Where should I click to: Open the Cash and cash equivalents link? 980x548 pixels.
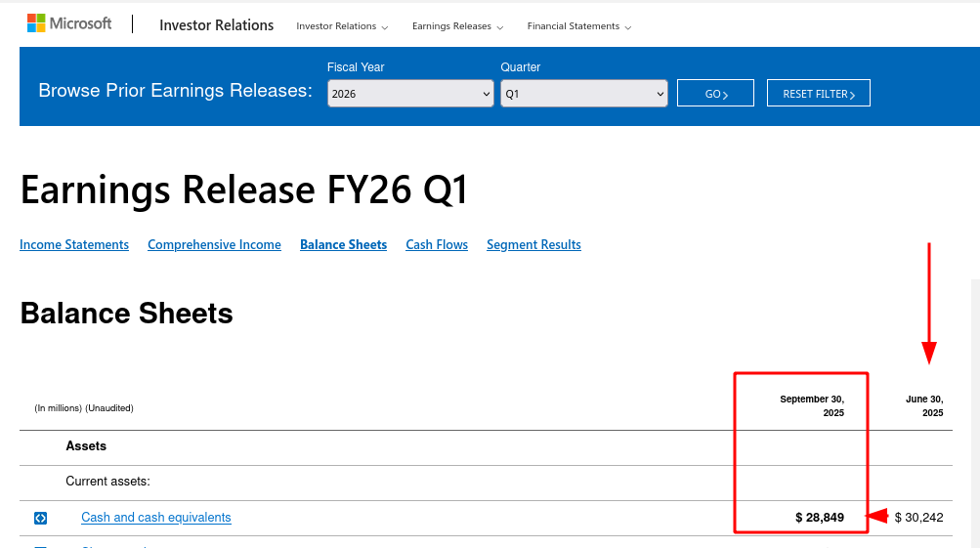(156, 518)
